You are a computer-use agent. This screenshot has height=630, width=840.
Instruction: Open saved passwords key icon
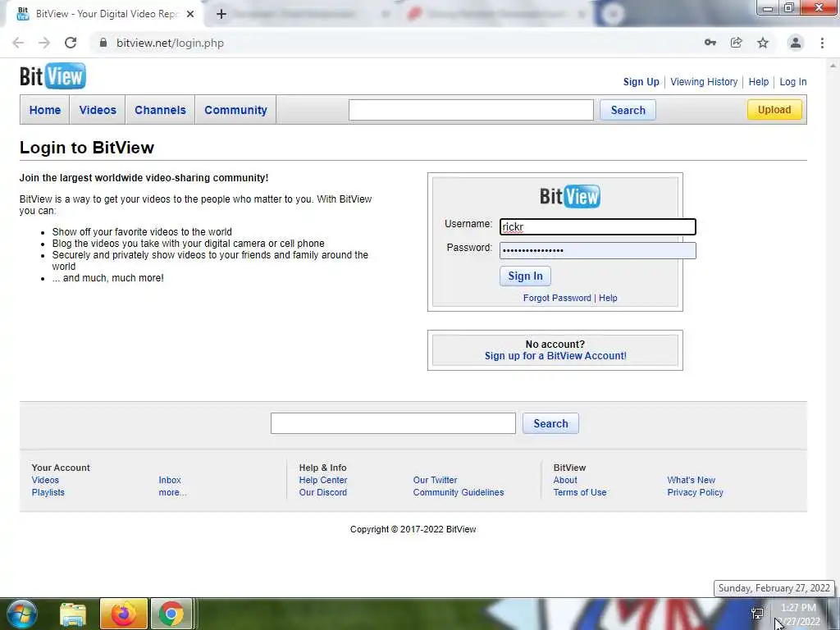tap(710, 43)
